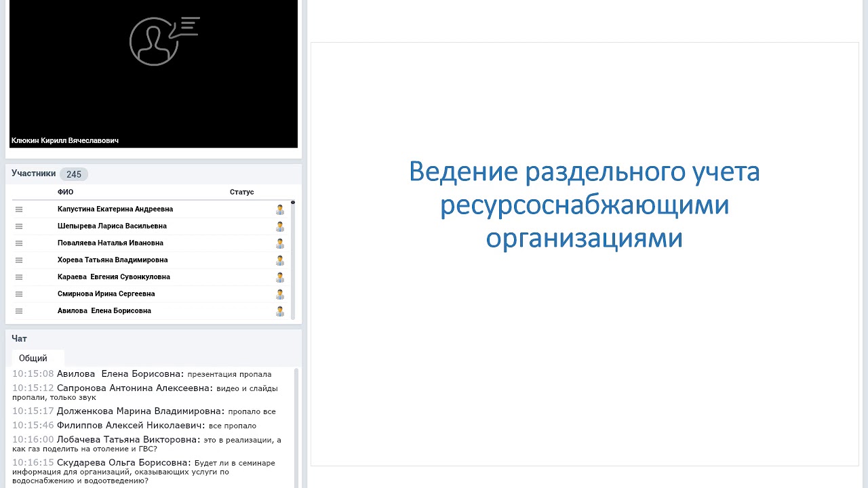Screen dimensions: 868x488
Task: Click the status icon of Поваляева Наталья Ивановна
Action: click(279, 243)
